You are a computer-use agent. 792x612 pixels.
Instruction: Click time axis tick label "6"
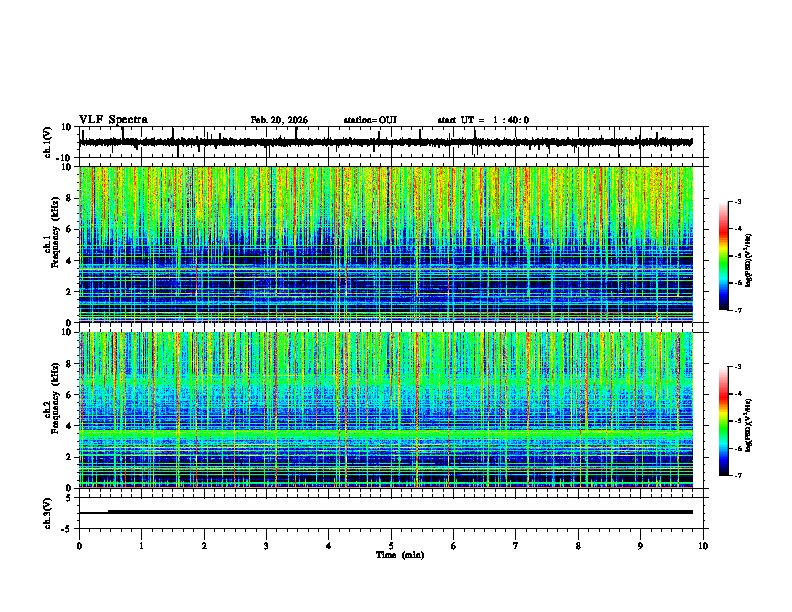tap(454, 546)
